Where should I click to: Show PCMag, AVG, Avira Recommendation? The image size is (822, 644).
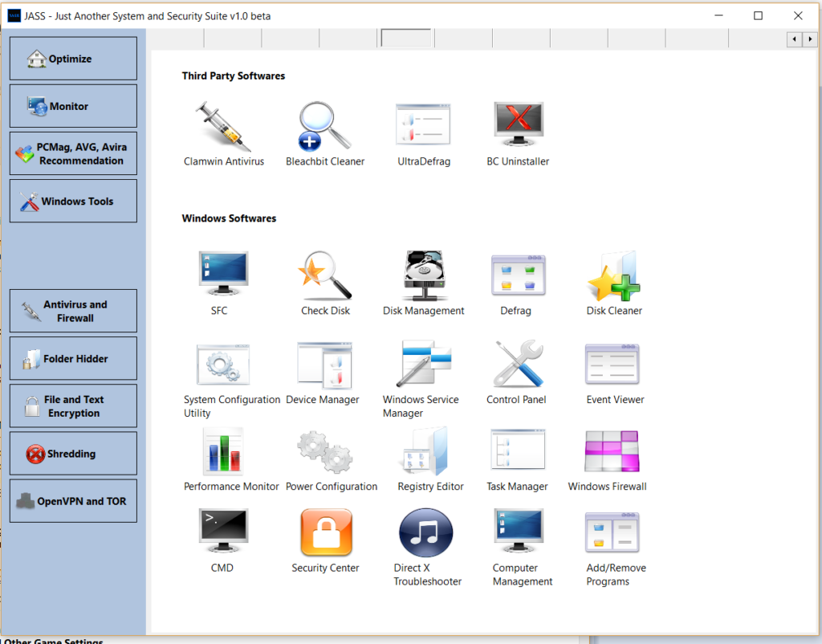(73, 153)
